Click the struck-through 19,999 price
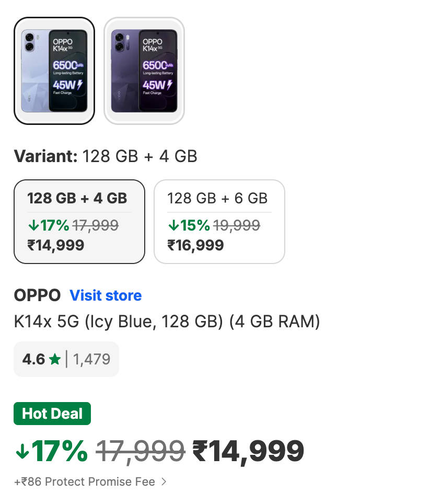442x504 pixels. tap(236, 225)
